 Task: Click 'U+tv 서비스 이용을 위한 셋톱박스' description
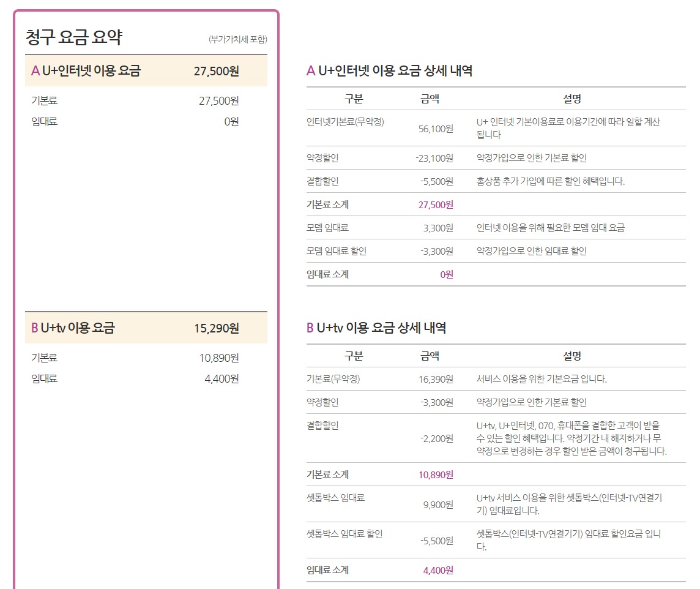coord(569,504)
